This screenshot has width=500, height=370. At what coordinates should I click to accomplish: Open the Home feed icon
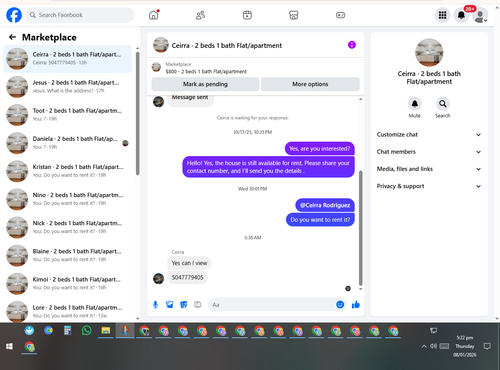(154, 15)
